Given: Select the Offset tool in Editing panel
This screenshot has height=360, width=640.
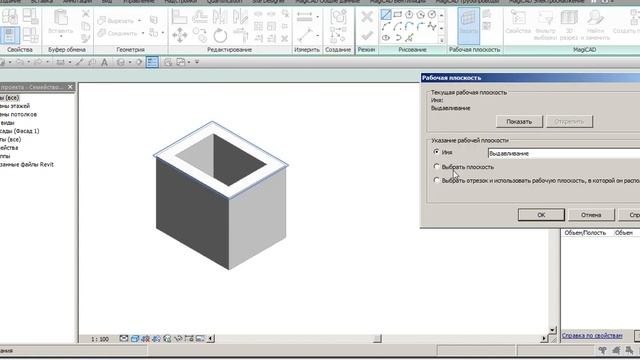Looking at the screenshot, I should click(x=200, y=17).
